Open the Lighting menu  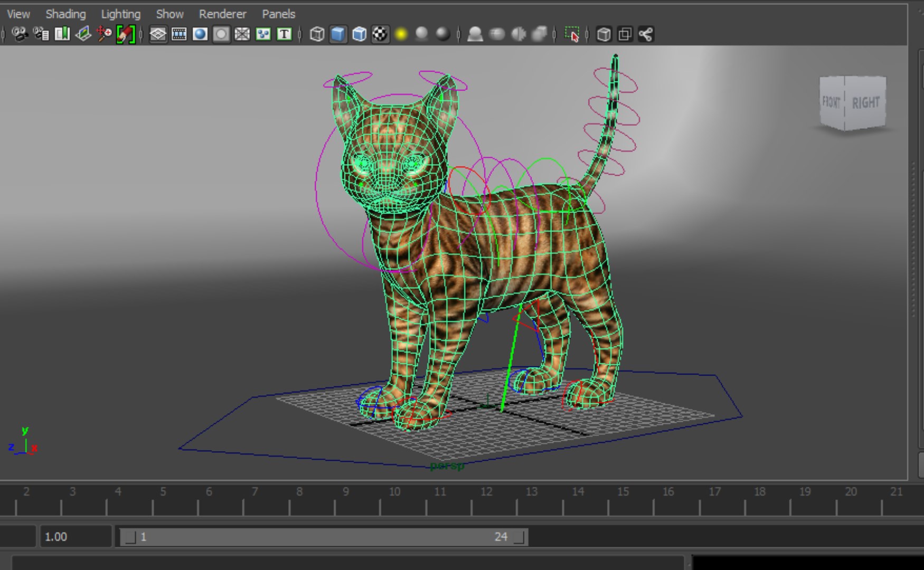[121, 14]
